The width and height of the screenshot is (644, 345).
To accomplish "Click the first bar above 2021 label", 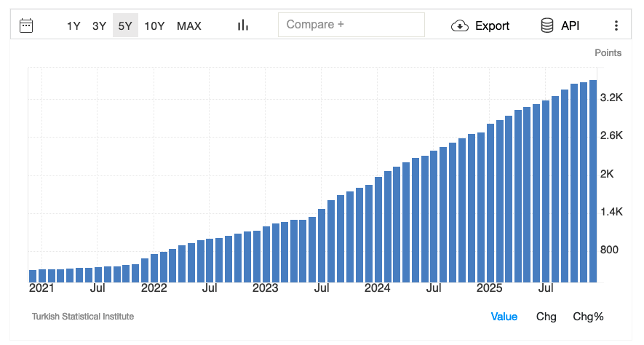I will [33, 276].
